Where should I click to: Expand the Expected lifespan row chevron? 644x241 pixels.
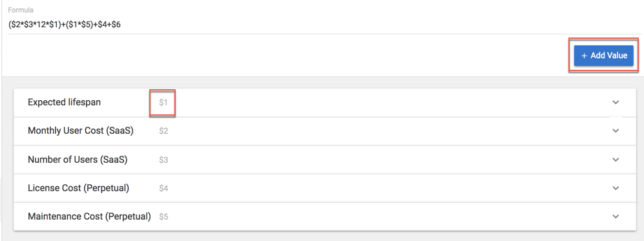click(615, 102)
